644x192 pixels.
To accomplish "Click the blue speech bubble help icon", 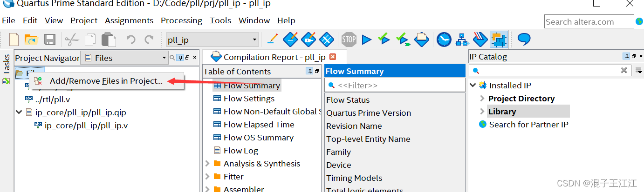I will point(524,39).
